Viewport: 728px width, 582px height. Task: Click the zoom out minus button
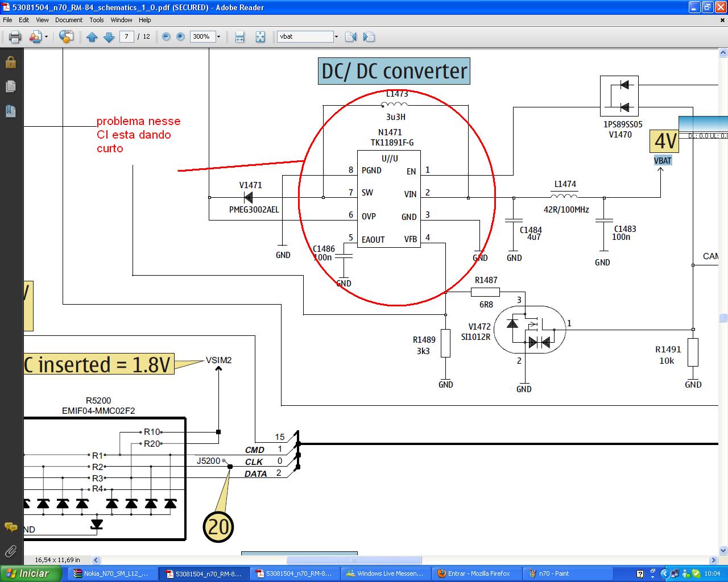pyautogui.click(x=166, y=36)
